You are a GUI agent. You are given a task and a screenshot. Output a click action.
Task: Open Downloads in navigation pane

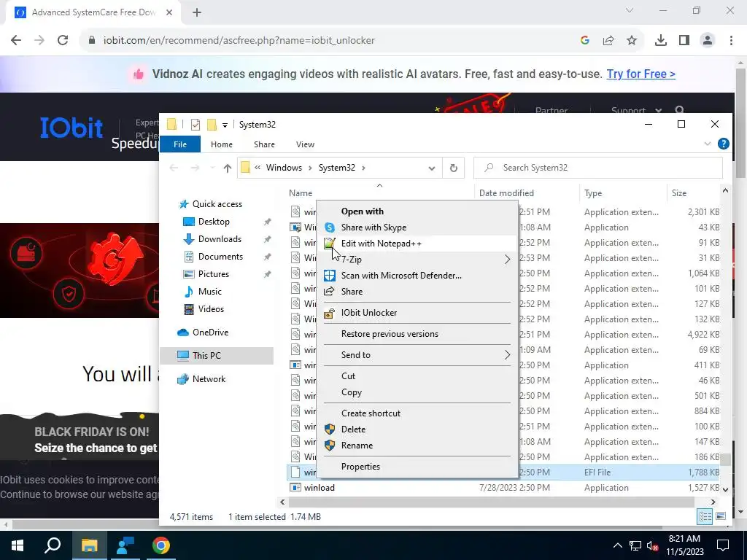tap(220, 239)
